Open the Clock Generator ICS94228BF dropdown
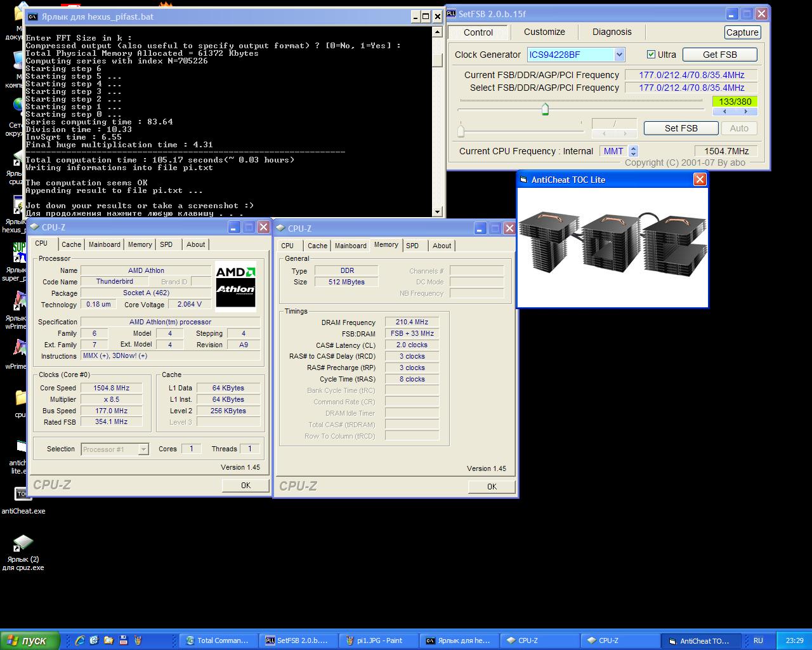This screenshot has height=650, width=812. coord(619,55)
